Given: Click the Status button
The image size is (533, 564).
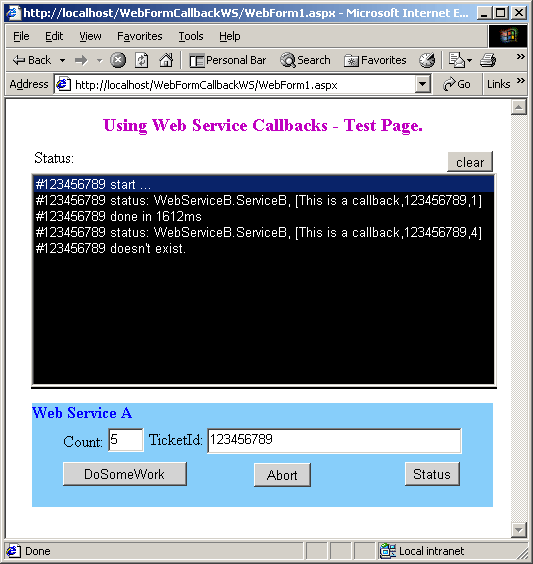Looking at the screenshot, I should click(432, 474).
